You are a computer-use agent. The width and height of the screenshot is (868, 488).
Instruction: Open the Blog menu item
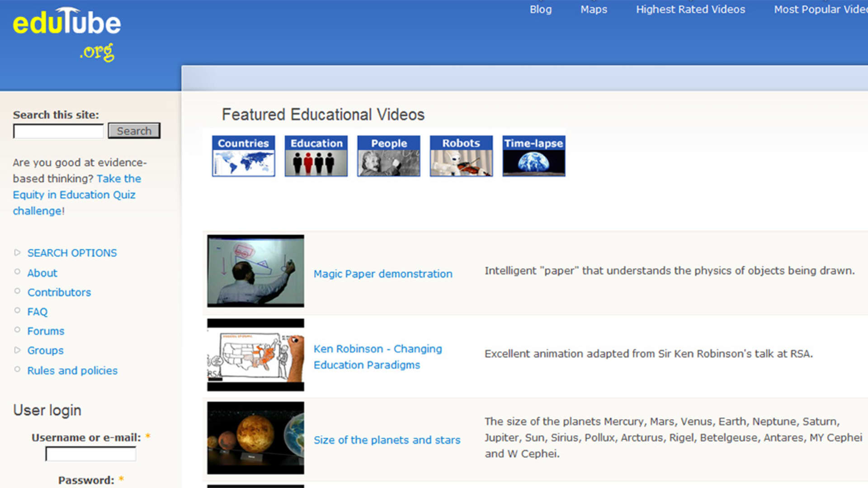(x=541, y=9)
